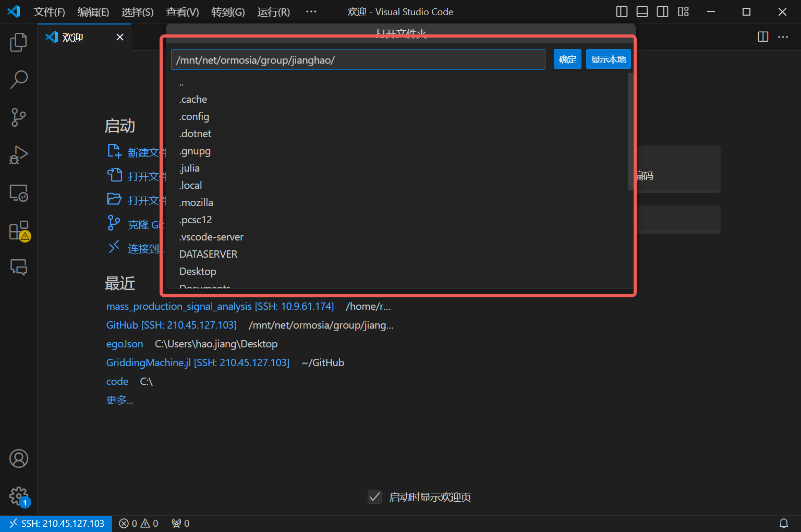Click the VS Code logo in title bar

click(14, 11)
